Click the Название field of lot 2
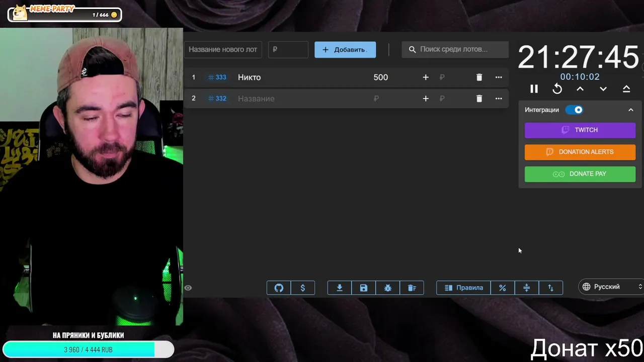644x362 pixels. [256, 99]
